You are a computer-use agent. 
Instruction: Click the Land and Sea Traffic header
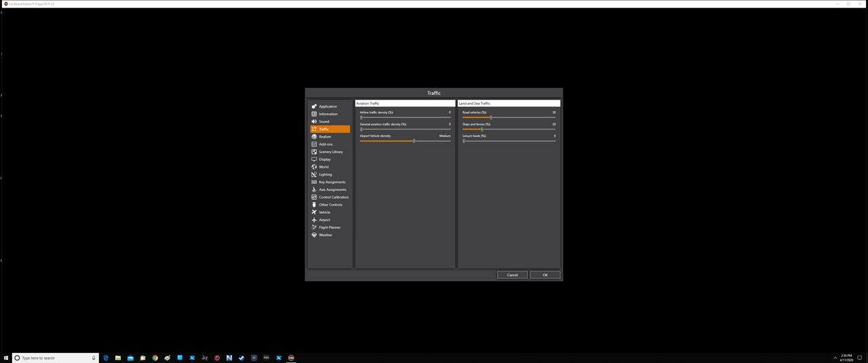click(509, 103)
